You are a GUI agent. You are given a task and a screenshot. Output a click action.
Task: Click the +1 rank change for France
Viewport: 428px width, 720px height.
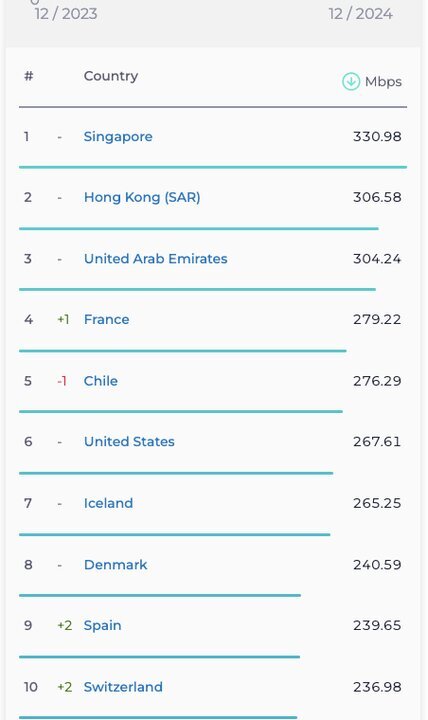tap(63, 320)
